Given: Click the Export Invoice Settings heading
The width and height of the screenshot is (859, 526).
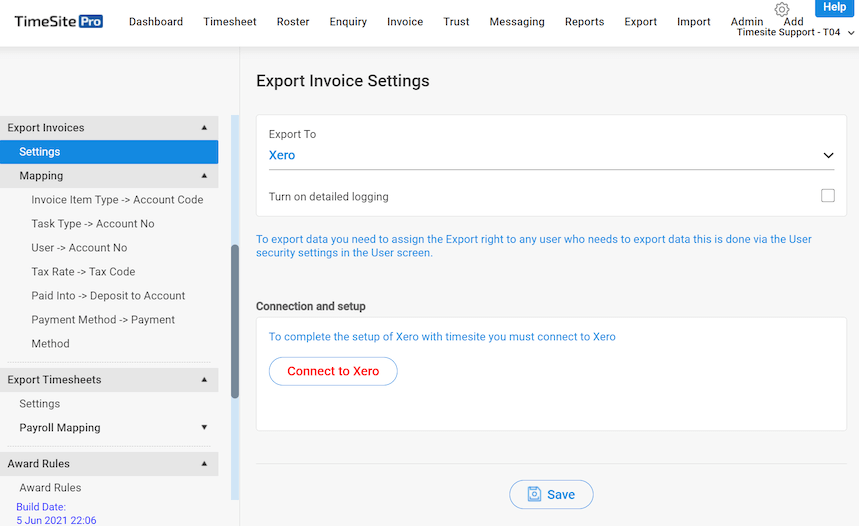Looking at the screenshot, I should point(343,81).
